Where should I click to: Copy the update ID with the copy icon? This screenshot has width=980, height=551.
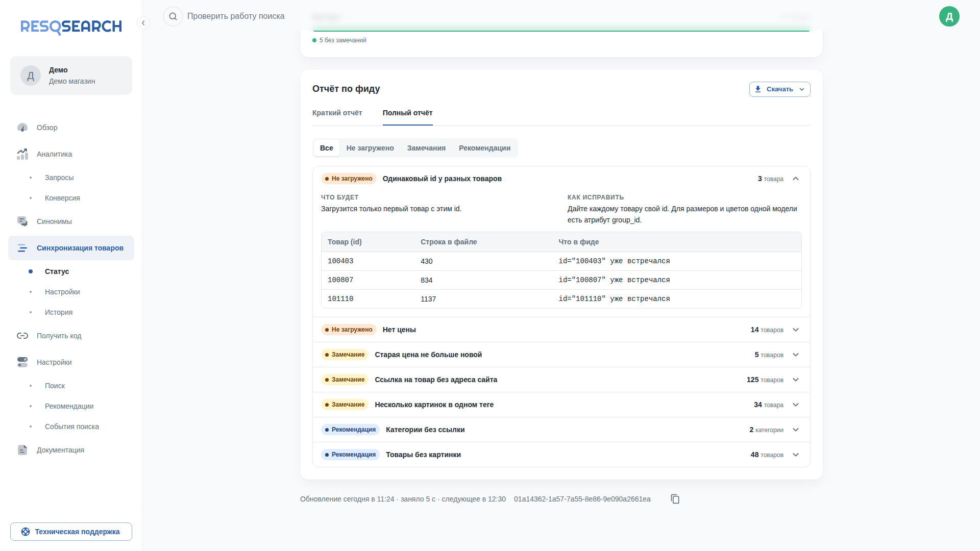pyautogui.click(x=675, y=499)
